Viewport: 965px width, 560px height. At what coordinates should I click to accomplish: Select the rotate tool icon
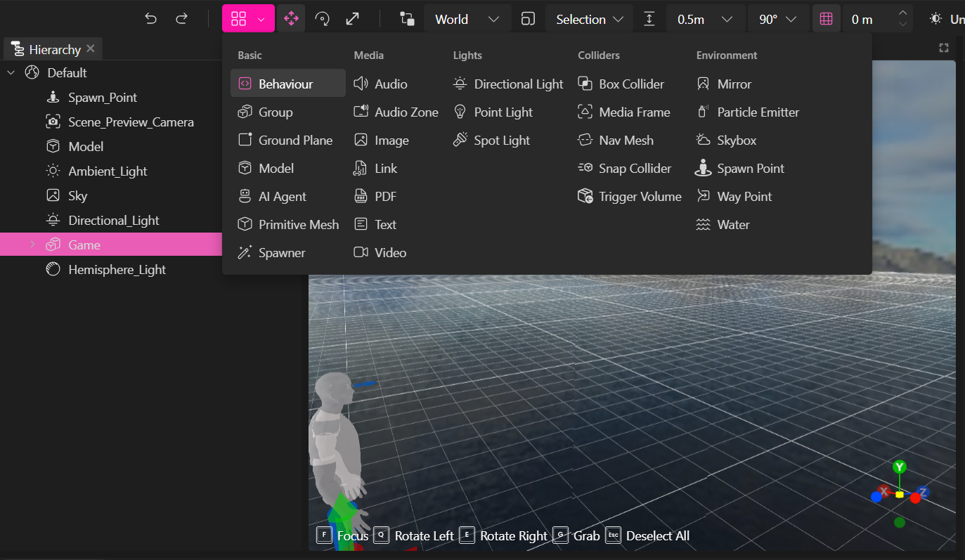pyautogui.click(x=322, y=19)
